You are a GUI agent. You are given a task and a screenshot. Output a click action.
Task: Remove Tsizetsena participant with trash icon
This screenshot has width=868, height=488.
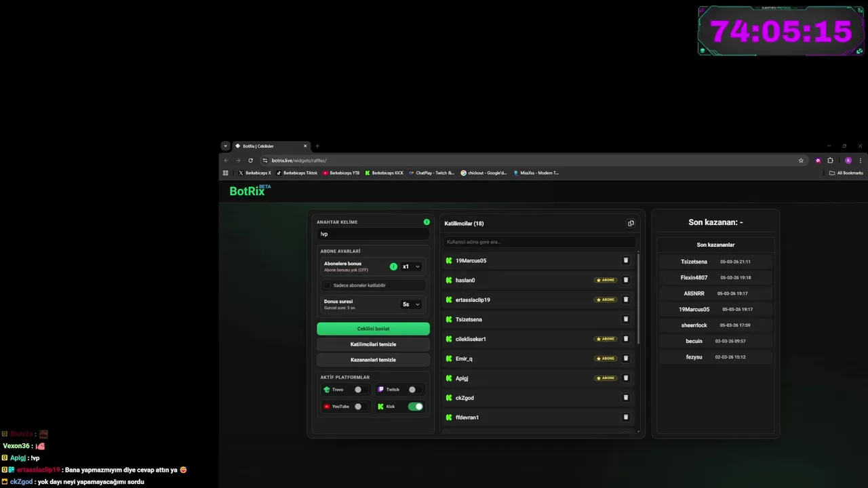[x=626, y=319]
